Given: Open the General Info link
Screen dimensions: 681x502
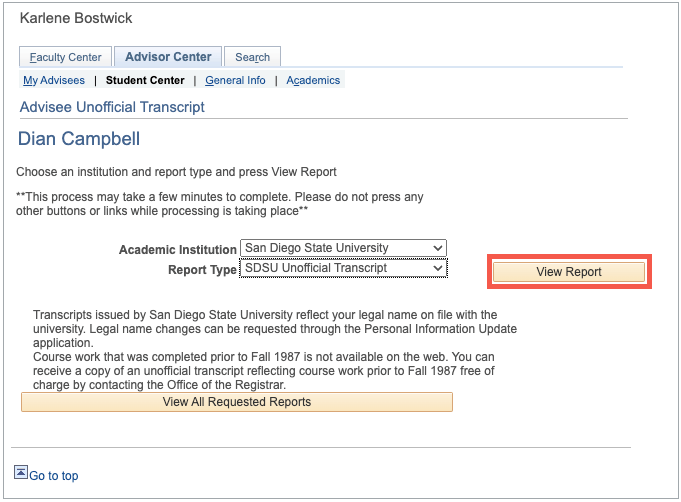Looking at the screenshot, I should [237, 80].
